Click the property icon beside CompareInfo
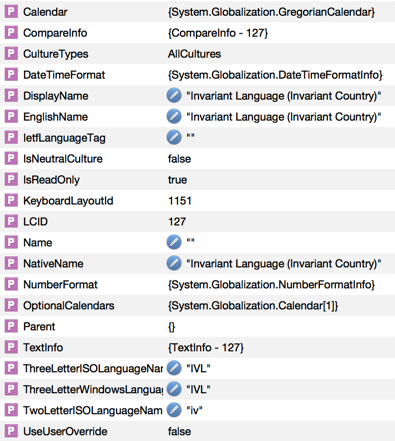This screenshot has width=395, height=441. coord(11,33)
